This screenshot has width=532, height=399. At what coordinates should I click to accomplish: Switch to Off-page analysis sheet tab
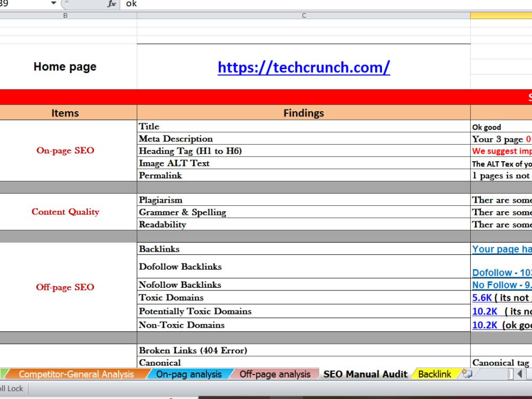275,374
